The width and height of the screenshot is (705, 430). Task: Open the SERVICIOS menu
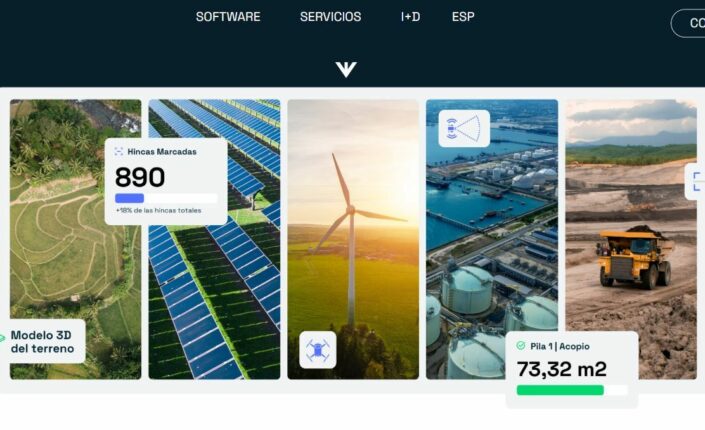(330, 17)
